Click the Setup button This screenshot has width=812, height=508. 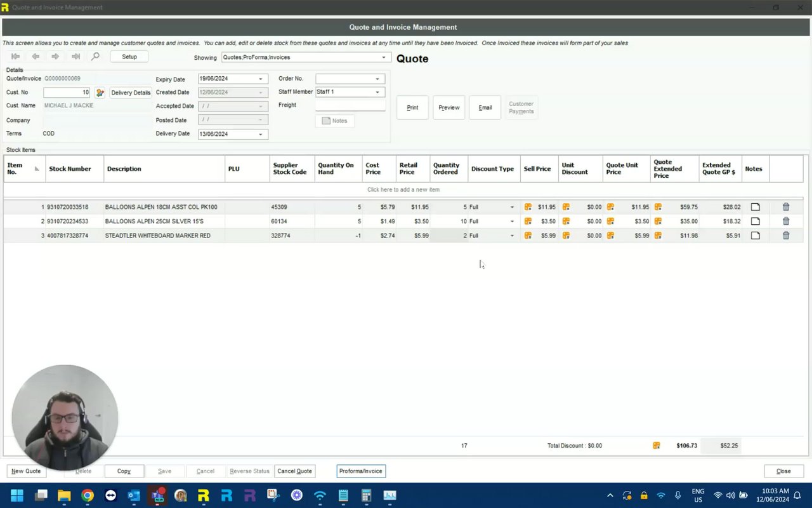click(x=129, y=57)
